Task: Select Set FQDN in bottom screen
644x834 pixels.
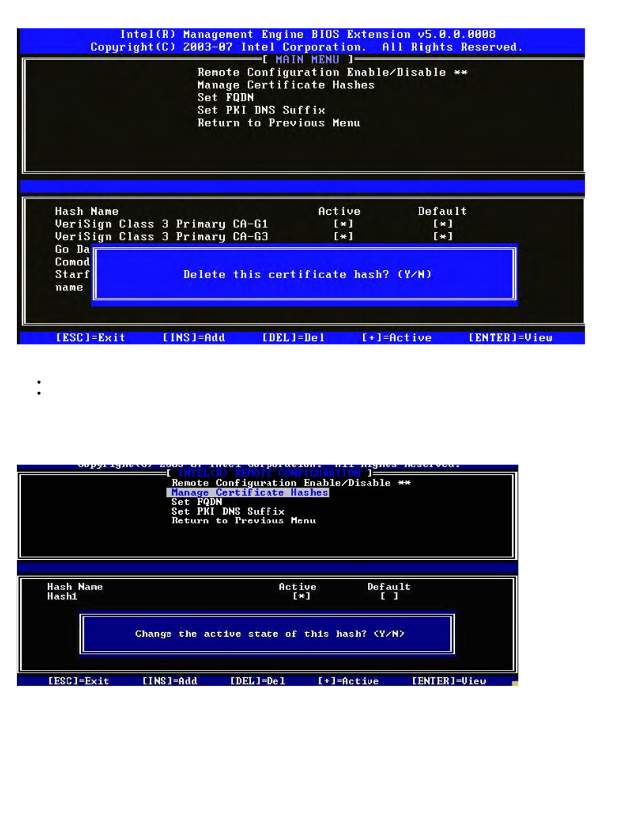Action: (196, 502)
